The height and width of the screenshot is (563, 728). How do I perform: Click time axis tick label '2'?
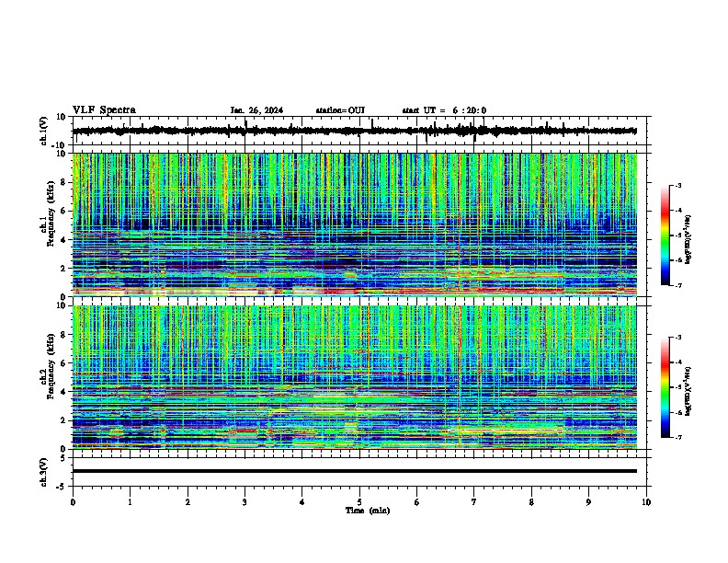pos(188,502)
